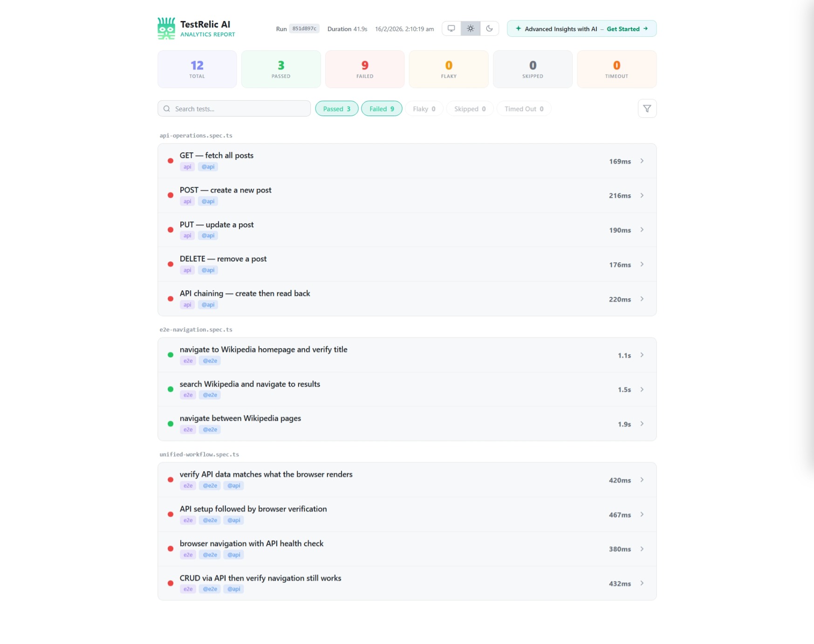Open the Get Started link
Screen dimensions: 814x644
click(x=622, y=28)
